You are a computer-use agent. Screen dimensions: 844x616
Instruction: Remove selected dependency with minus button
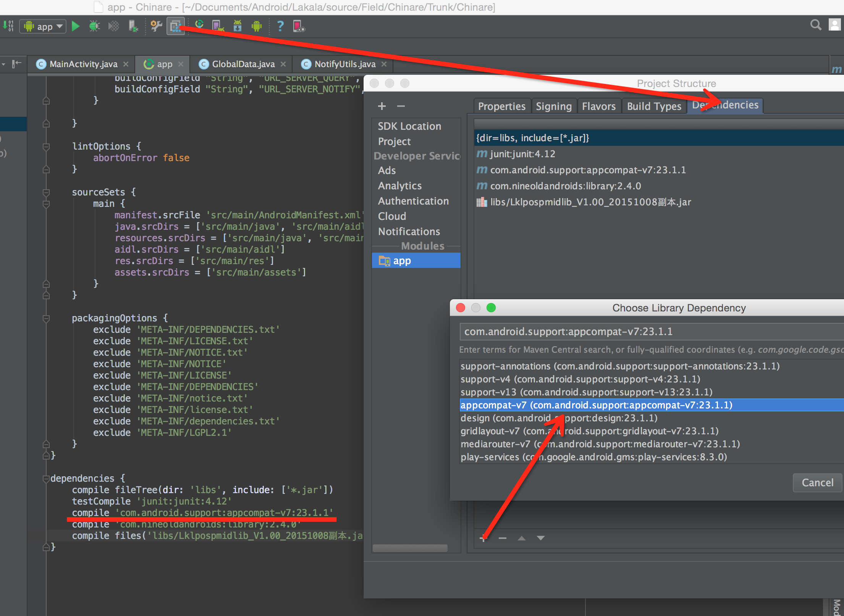503,538
